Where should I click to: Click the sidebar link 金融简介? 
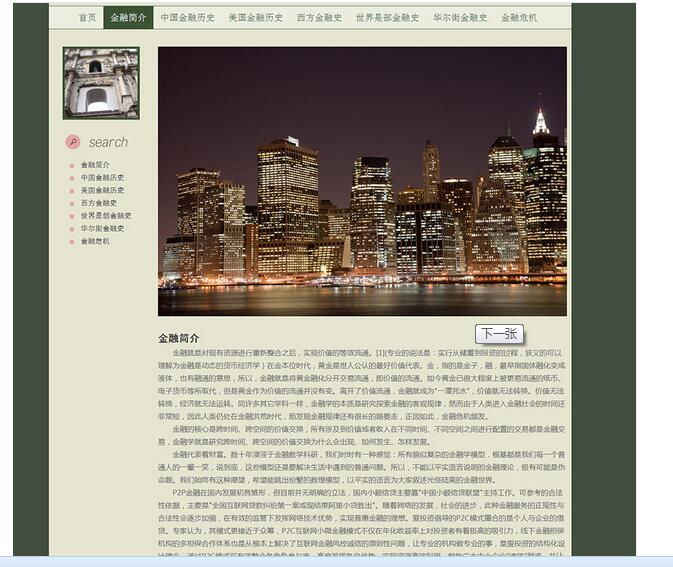click(96, 165)
